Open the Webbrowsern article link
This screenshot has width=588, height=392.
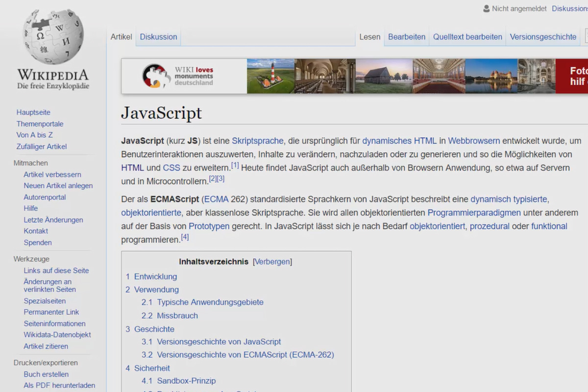point(474,141)
